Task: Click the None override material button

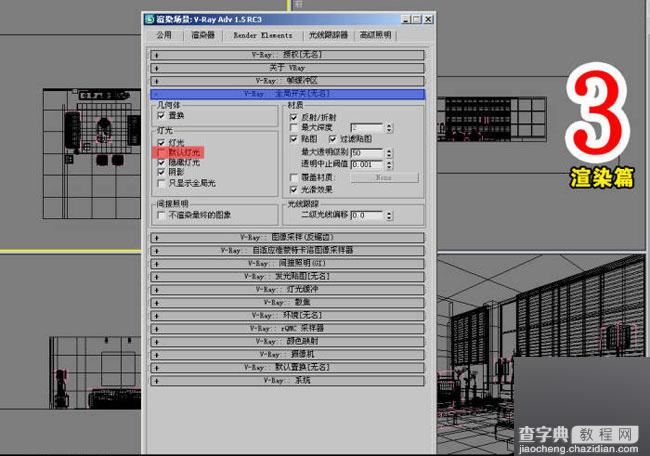Action: click(x=385, y=177)
